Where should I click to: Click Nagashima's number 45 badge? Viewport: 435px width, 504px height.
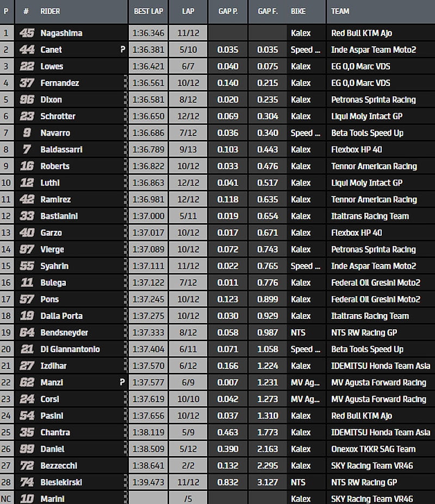tap(26, 33)
